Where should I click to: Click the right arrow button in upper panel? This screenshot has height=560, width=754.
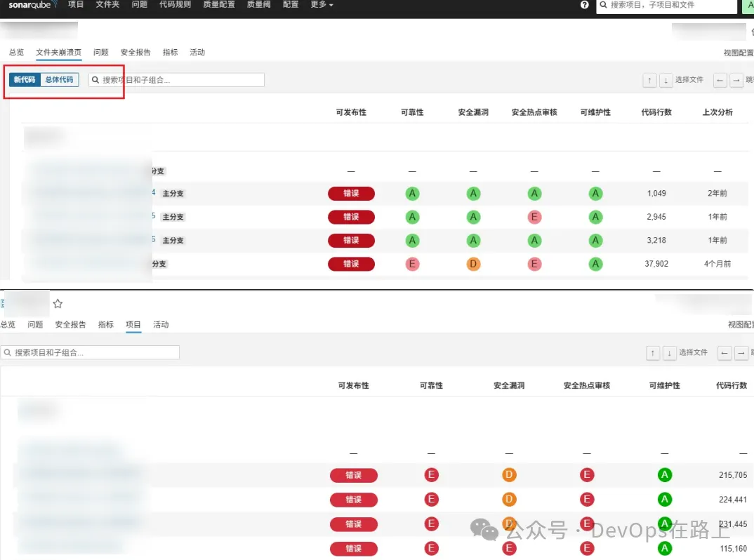[736, 80]
